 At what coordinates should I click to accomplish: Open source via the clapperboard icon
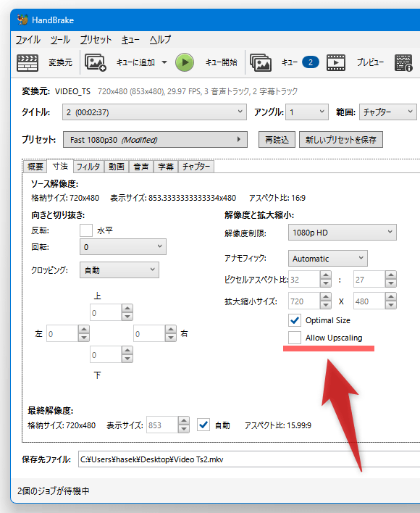click(x=28, y=62)
